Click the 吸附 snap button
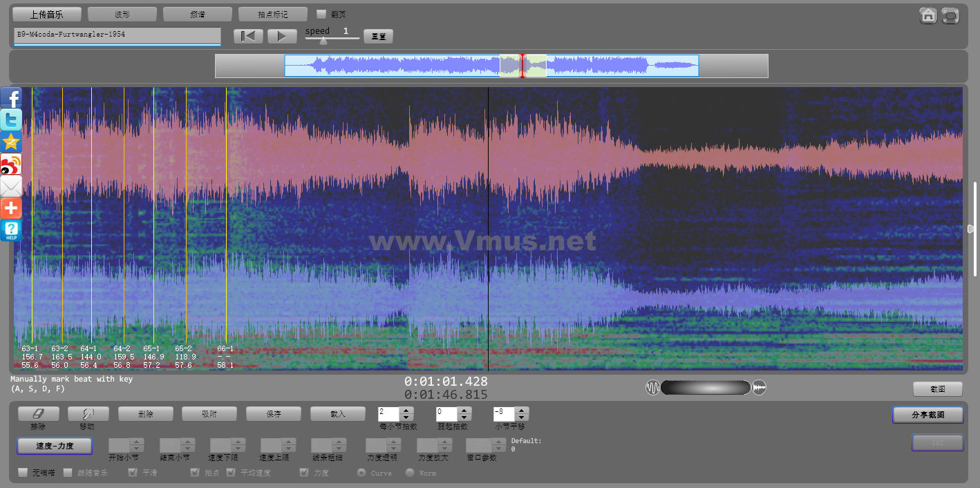980x488 pixels. 209,414
